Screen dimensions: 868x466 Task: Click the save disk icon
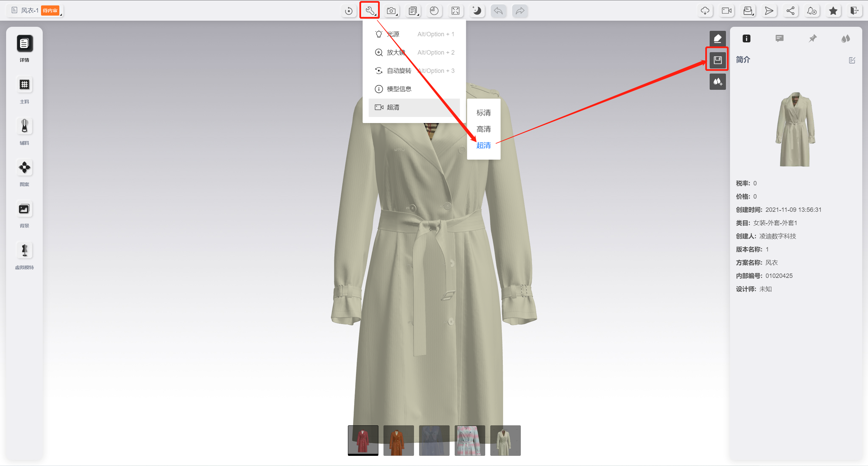click(x=717, y=60)
